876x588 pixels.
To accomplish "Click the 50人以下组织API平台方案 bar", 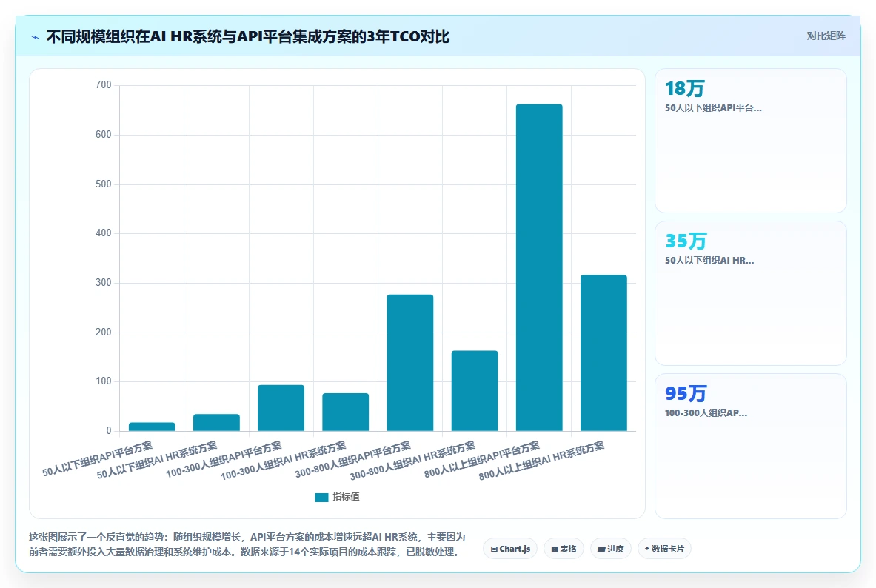I will (152, 427).
